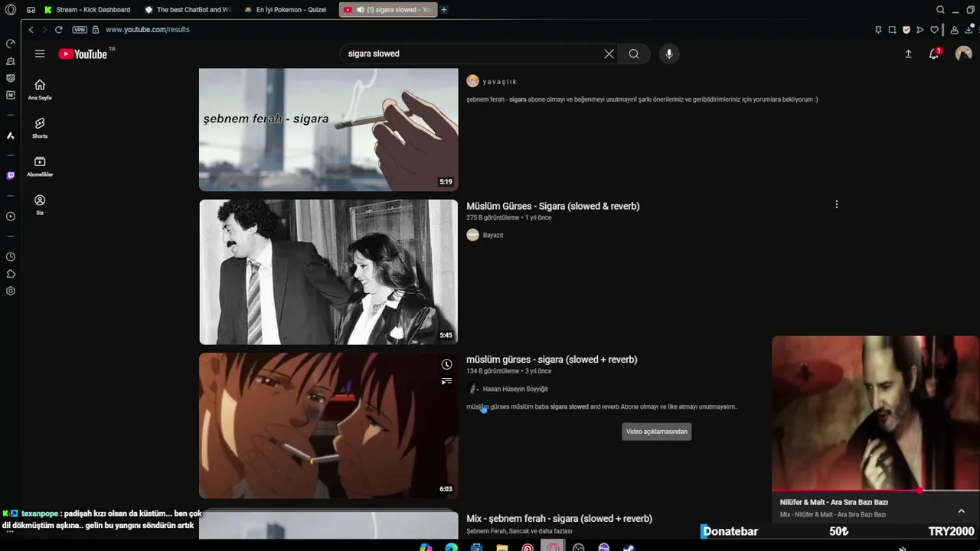
Task: Go to Ana Sayfa in sidebar
Action: (x=40, y=89)
